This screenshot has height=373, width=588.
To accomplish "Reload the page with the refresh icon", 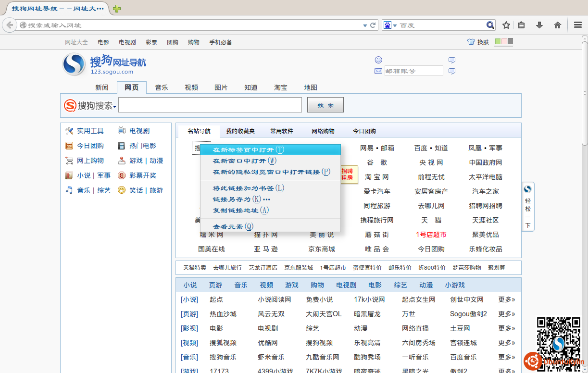I will pos(373,25).
